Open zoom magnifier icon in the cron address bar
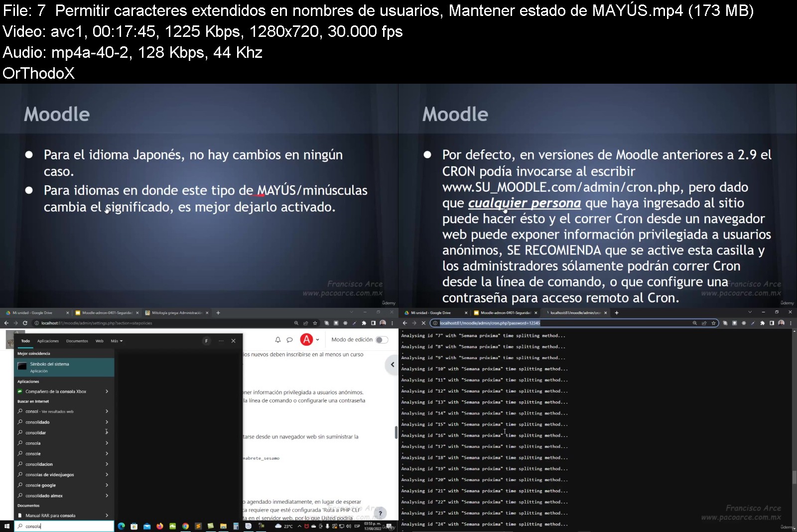The width and height of the screenshot is (797, 532). tap(695, 323)
